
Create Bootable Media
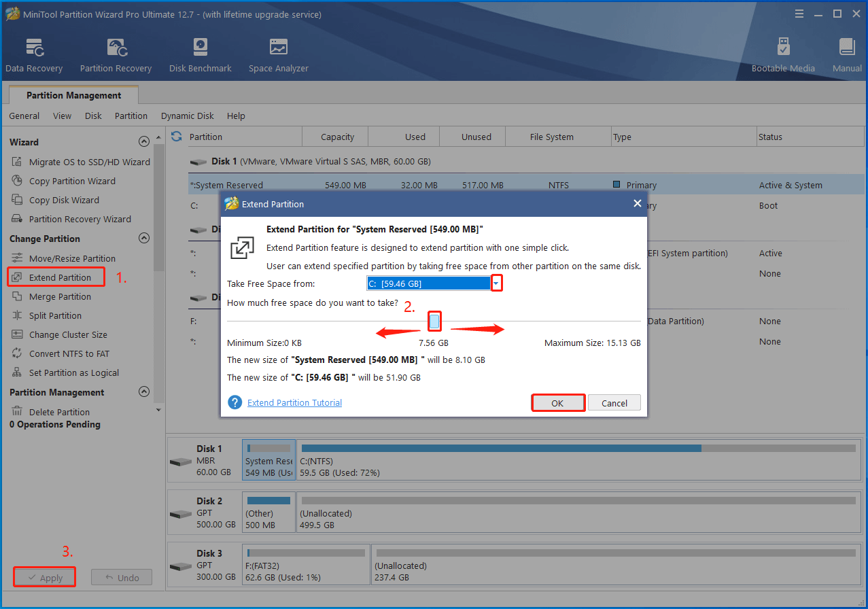pyautogui.click(x=783, y=56)
